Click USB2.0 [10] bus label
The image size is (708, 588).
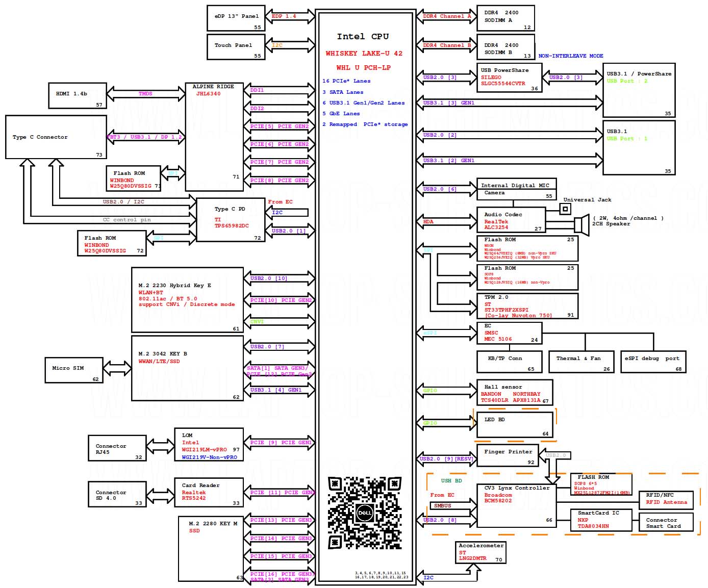[269, 278]
